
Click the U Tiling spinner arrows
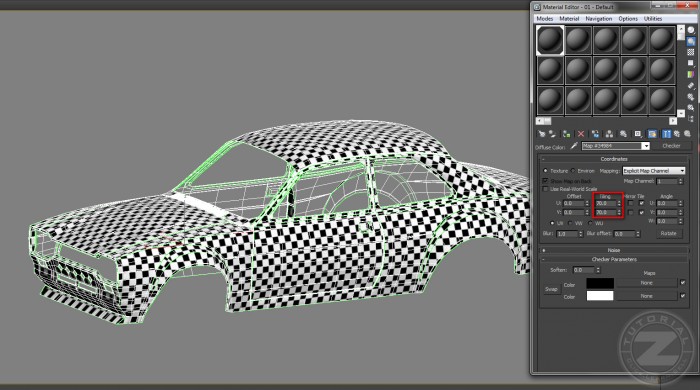tap(619, 203)
